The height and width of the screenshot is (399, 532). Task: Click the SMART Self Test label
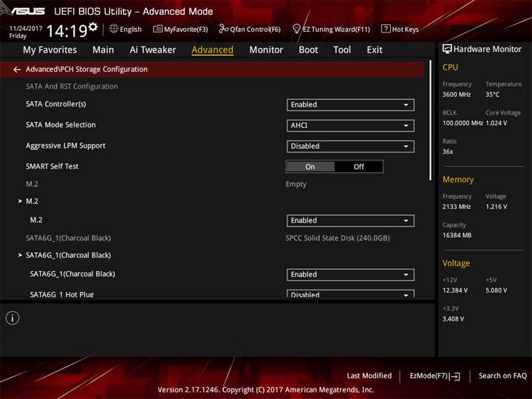click(x=52, y=166)
